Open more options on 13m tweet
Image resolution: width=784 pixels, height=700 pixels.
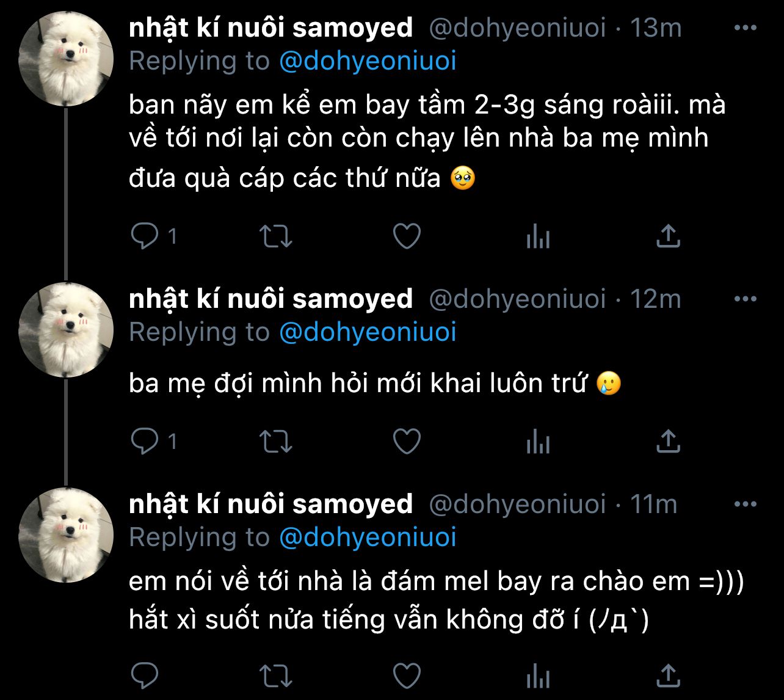click(745, 28)
